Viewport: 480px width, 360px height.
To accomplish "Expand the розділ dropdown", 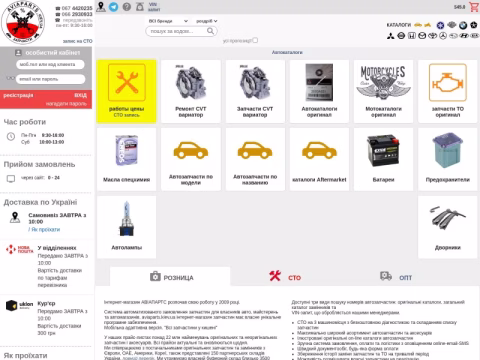I will point(206,21).
